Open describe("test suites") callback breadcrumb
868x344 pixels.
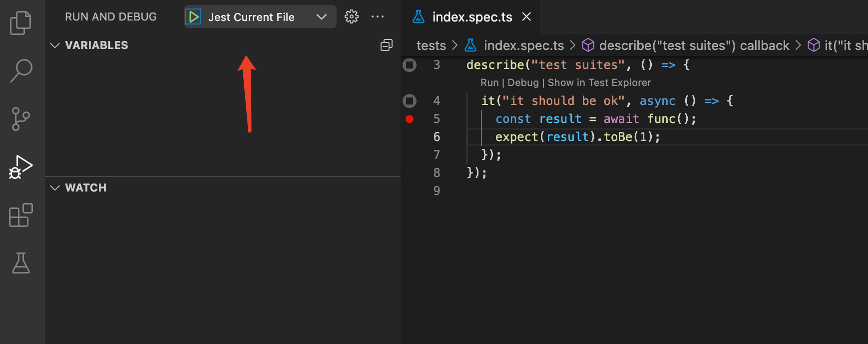coord(694,45)
